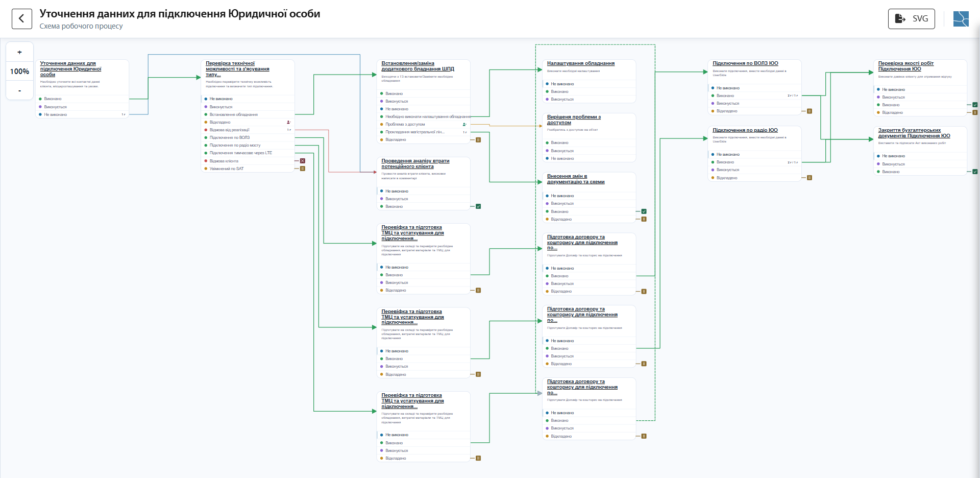Select the Підключення тимчасове через LTE status row
Image resolution: width=980 pixels, height=478 pixels.
click(x=249, y=153)
